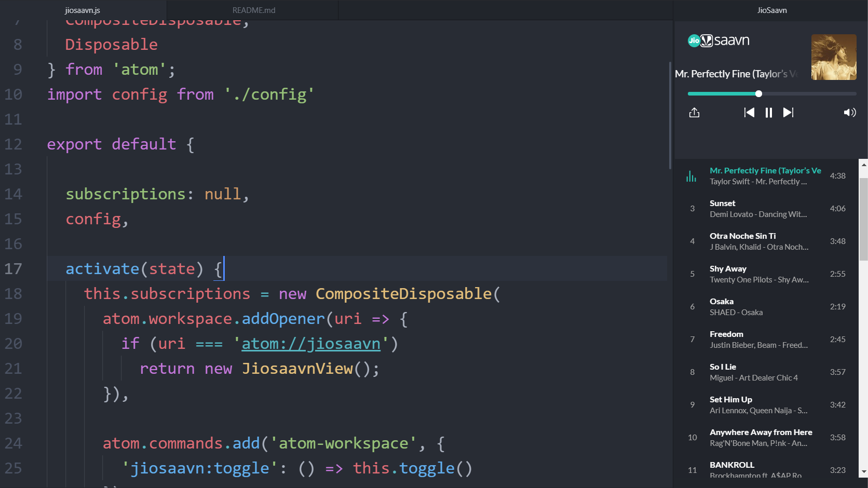Screen dimensions: 868x488
Task: Click the playlist scrollbar up arrow
Action: pyautogui.click(x=864, y=165)
